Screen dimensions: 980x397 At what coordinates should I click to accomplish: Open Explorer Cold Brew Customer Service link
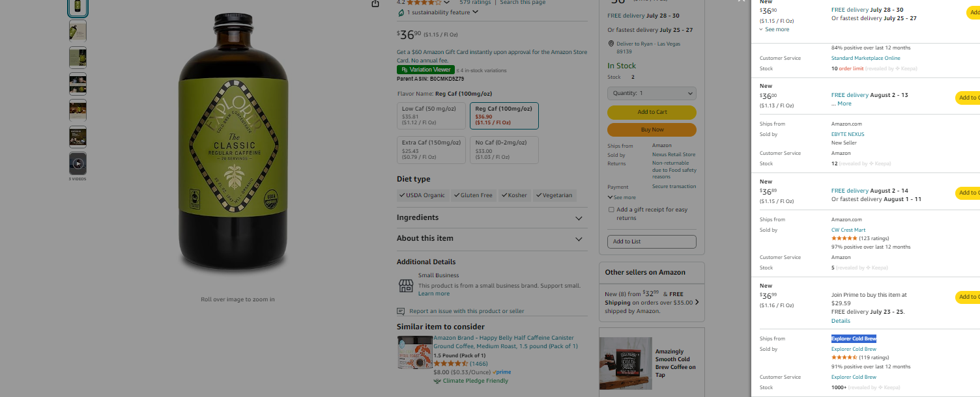[854, 377]
